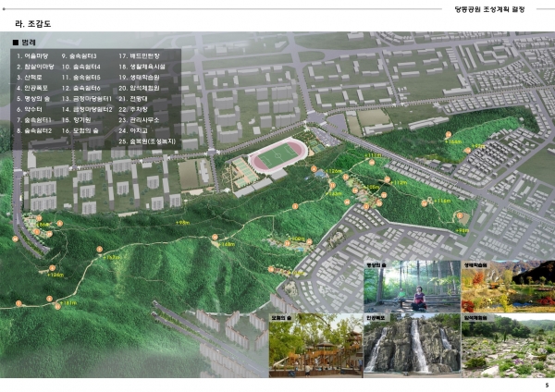
Task: Open the 명상의 숲 meditation photo
Action: coord(412,287)
